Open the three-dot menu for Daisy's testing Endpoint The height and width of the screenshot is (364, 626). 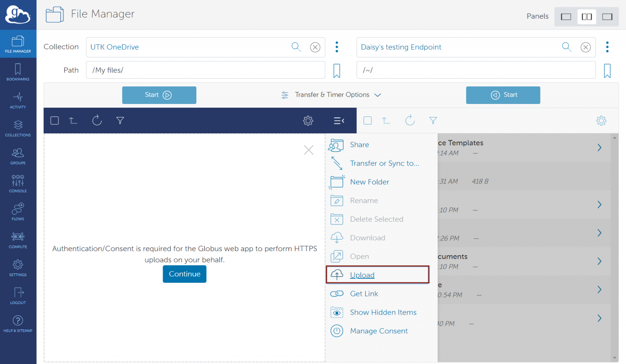607,47
